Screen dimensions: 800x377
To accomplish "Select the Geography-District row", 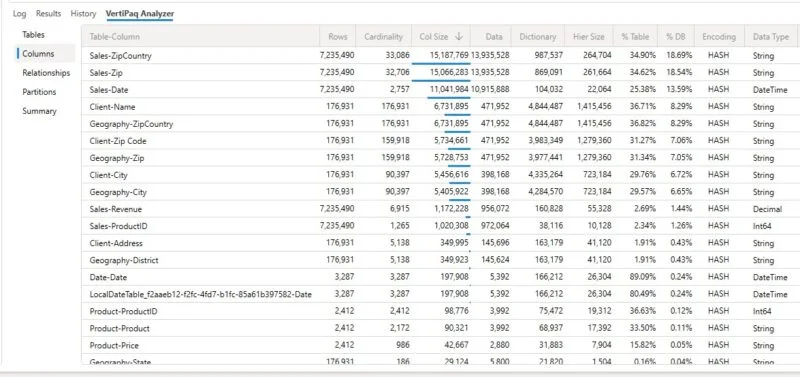I will 440,260.
